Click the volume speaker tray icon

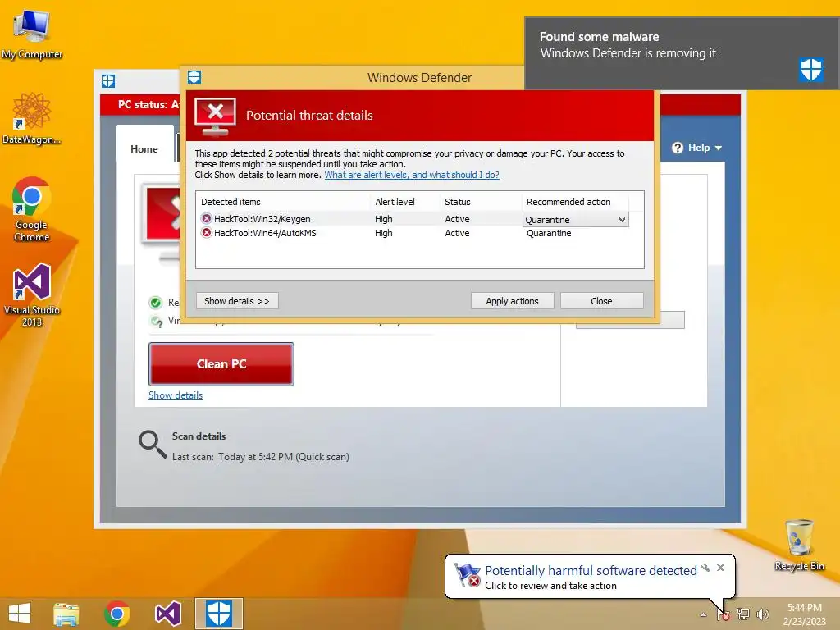coord(762,614)
